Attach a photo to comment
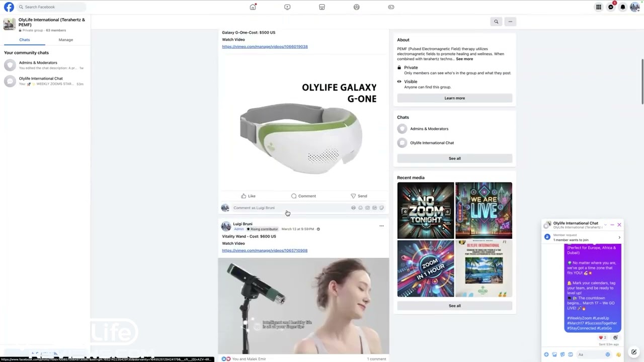 click(x=367, y=208)
